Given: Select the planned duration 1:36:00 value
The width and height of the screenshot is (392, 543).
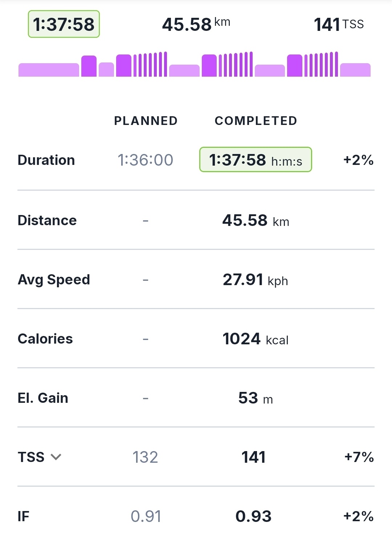Looking at the screenshot, I should click(x=145, y=160).
